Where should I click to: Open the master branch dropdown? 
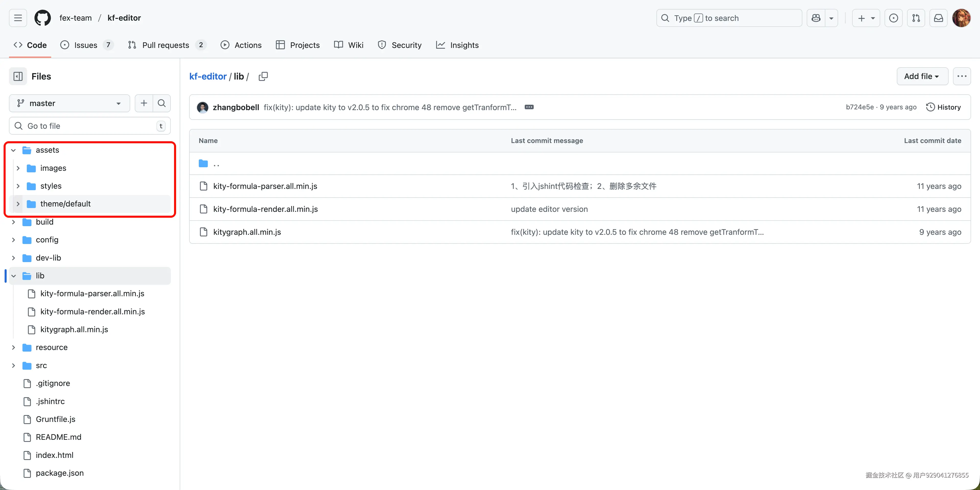coord(69,103)
